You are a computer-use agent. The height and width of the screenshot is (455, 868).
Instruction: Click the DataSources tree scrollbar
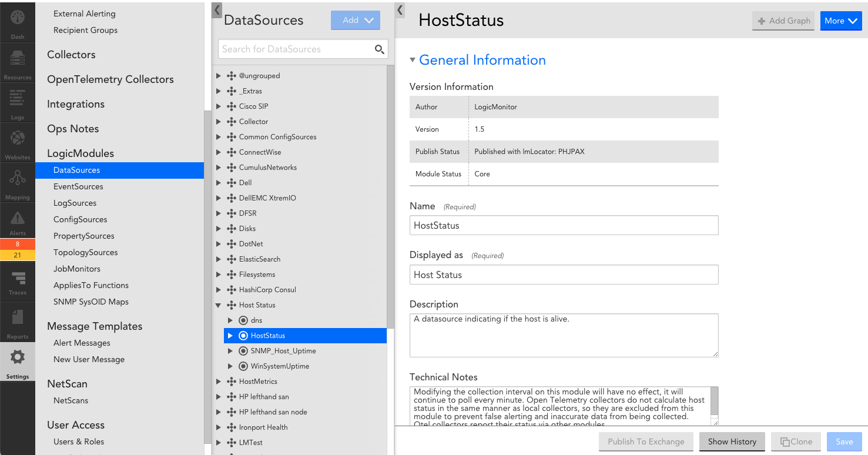click(x=390, y=197)
